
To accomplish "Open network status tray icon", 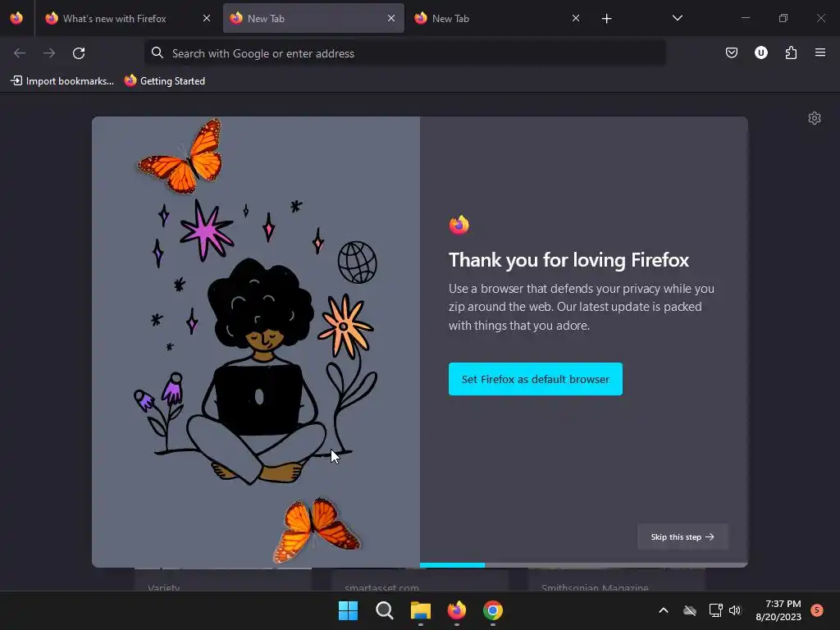I will point(715,610).
